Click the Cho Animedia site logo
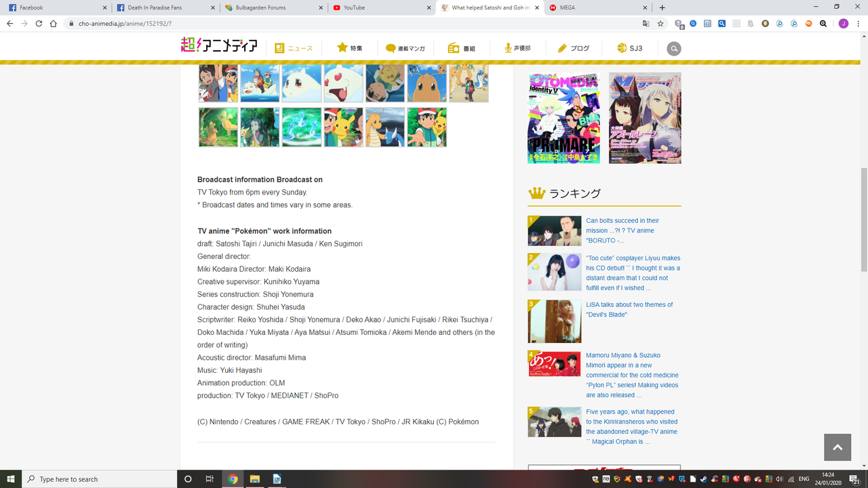 [x=219, y=46]
